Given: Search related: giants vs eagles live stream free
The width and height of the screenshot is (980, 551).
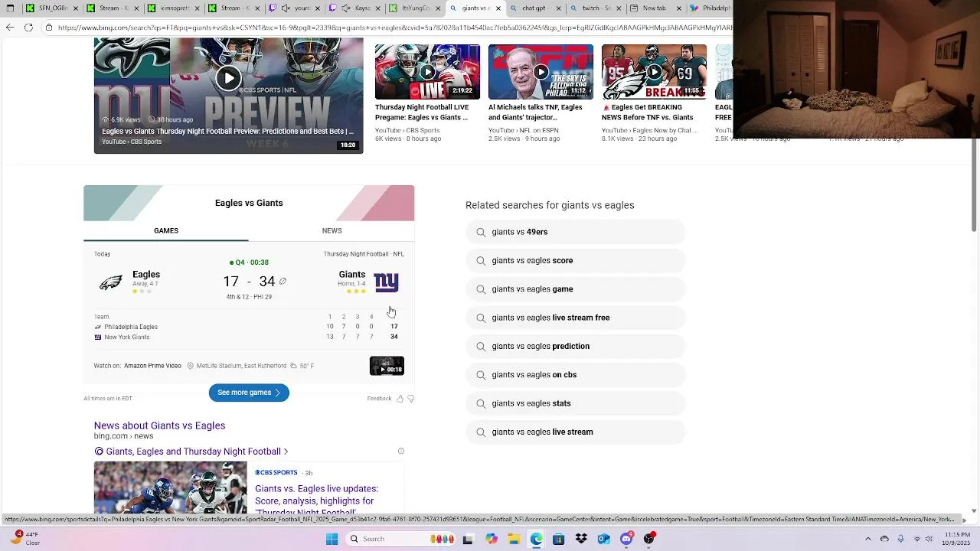Looking at the screenshot, I should pyautogui.click(x=575, y=318).
